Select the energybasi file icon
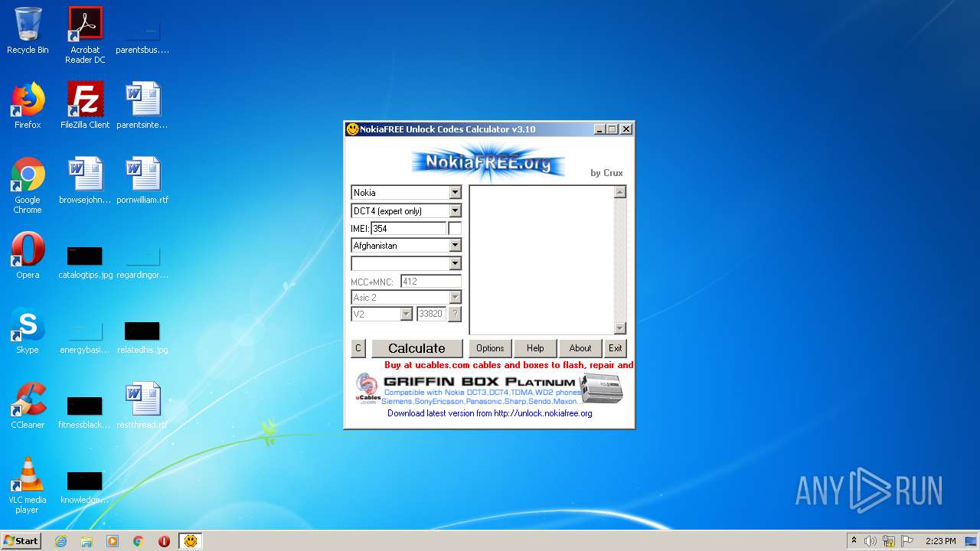 pos(85,335)
